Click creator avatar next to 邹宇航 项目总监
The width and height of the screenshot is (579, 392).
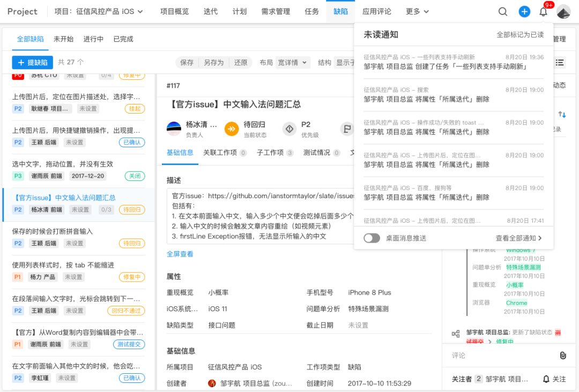[212, 383]
